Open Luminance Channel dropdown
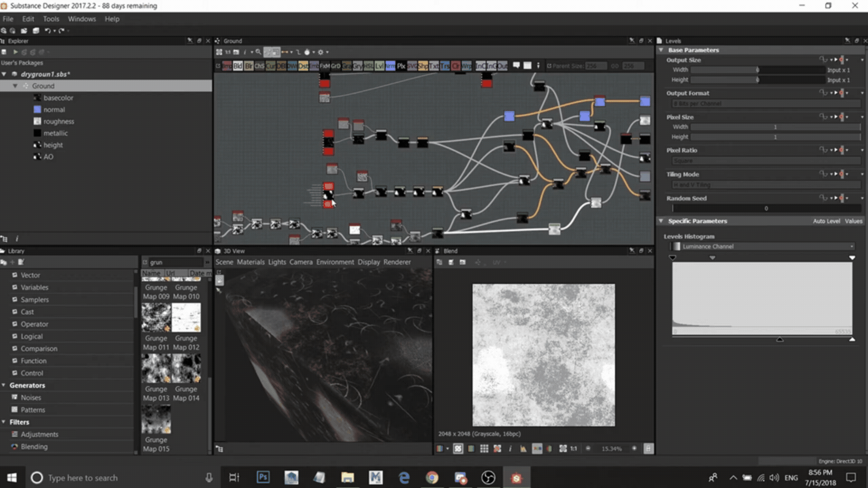The width and height of the screenshot is (868, 488). pos(762,246)
